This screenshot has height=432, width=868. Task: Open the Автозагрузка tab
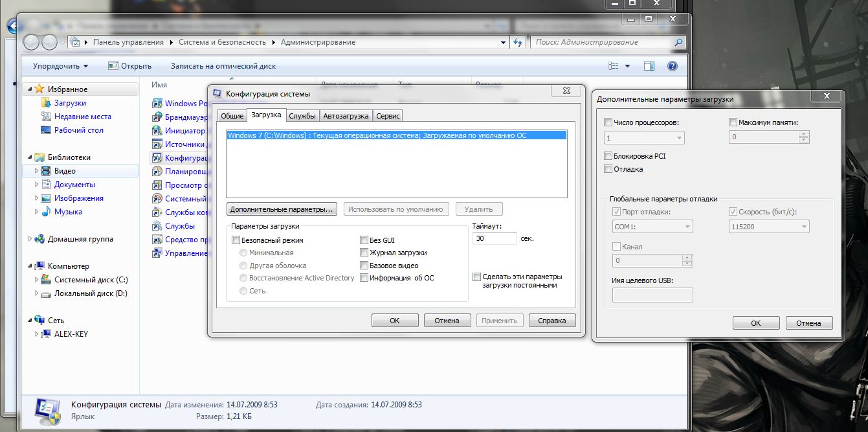[346, 116]
